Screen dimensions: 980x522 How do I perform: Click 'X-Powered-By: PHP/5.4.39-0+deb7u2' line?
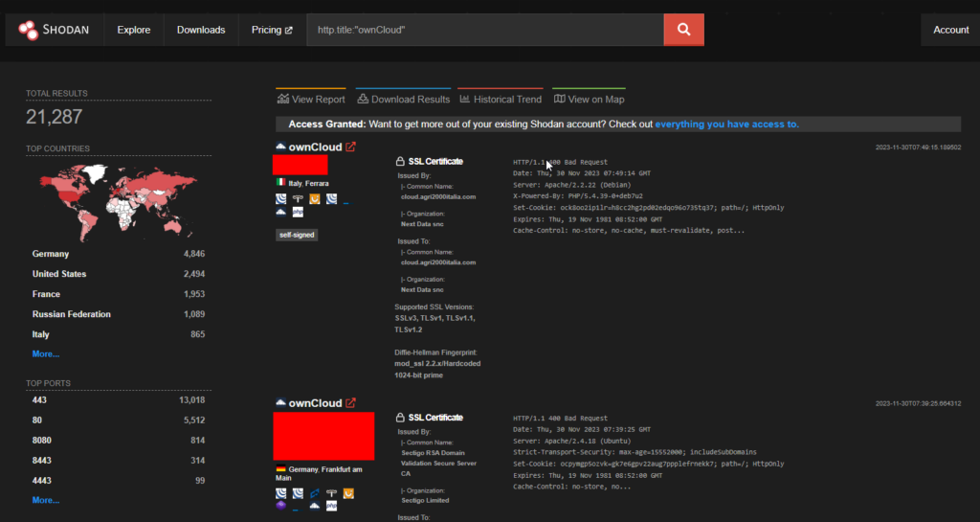point(577,195)
